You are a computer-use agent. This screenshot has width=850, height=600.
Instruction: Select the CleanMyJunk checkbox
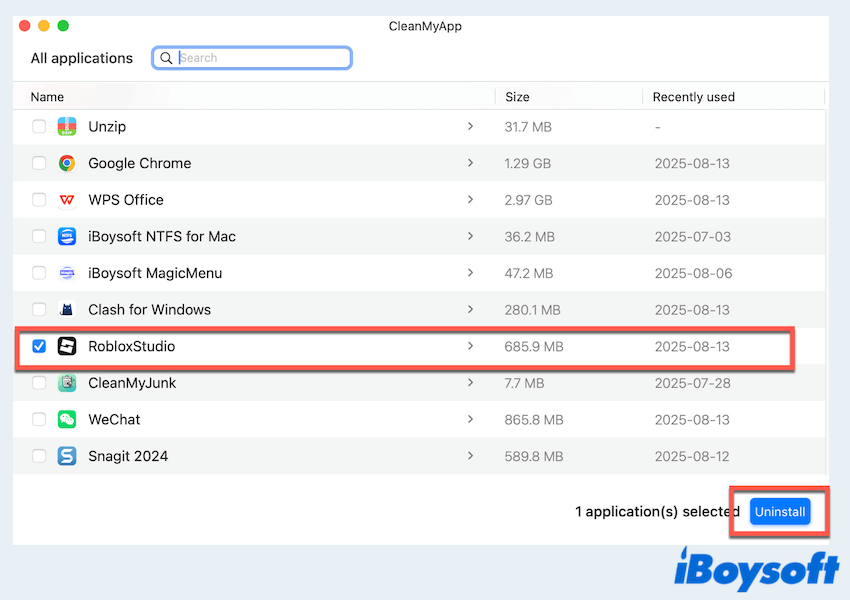[39, 383]
